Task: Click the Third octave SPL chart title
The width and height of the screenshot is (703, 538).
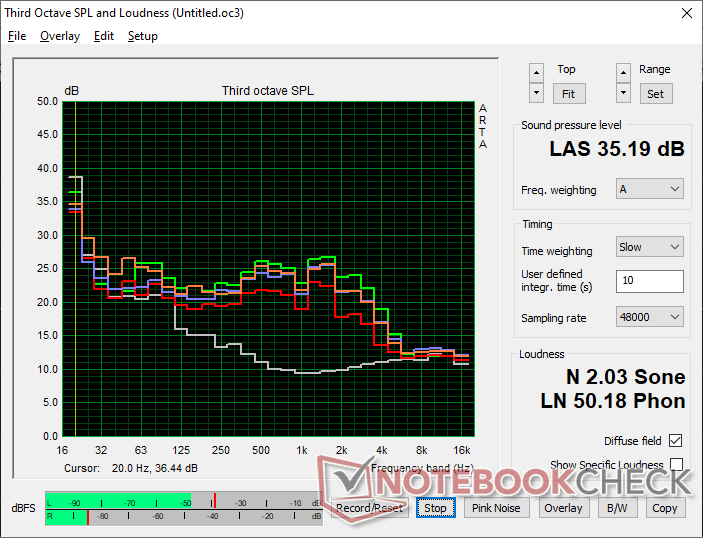Action: [x=268, y=91]
